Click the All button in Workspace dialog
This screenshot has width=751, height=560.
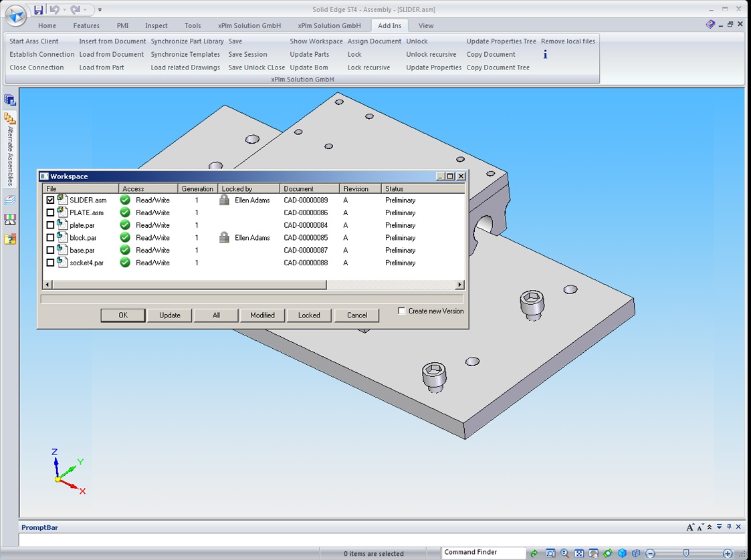216,315
